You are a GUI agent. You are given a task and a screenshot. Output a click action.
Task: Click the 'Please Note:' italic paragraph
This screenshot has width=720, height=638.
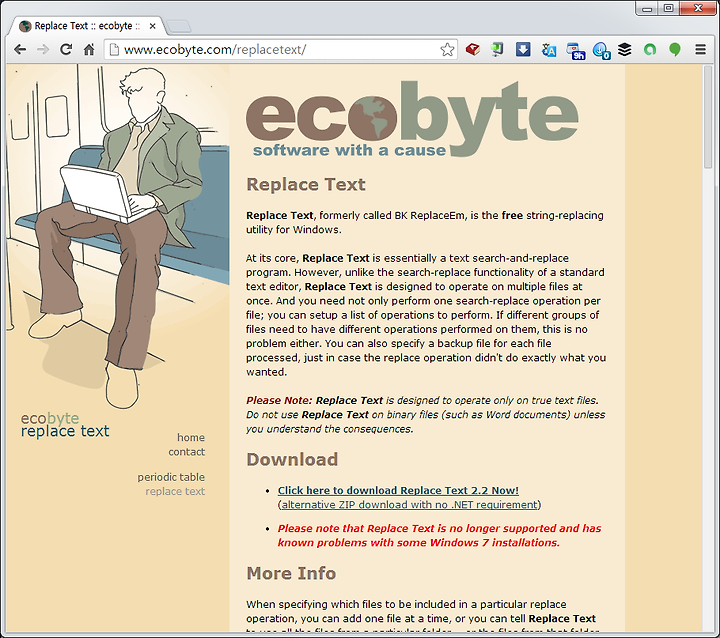pyautogui.click(x=426, y=414)
